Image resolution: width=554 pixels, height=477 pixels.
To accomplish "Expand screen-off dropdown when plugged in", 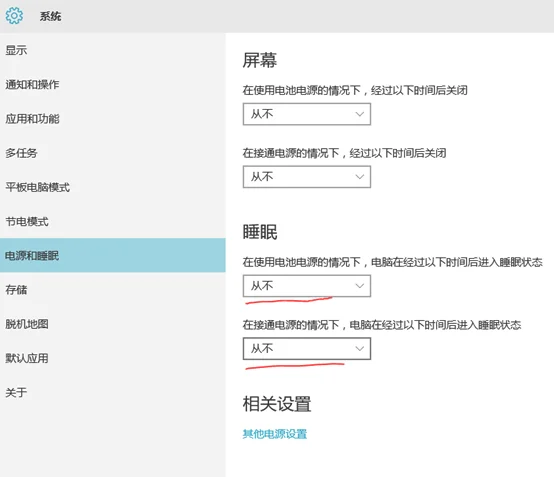I will pos(307,177).
